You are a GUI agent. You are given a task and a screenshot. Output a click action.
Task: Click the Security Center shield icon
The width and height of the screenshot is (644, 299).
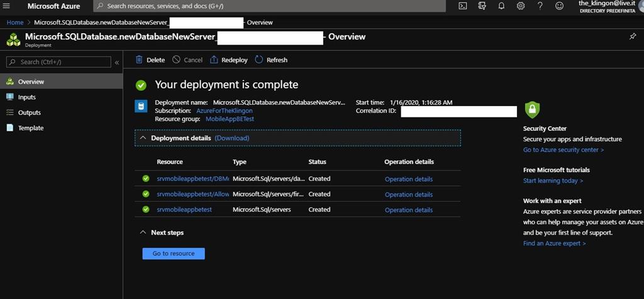[x=532, y=109]
